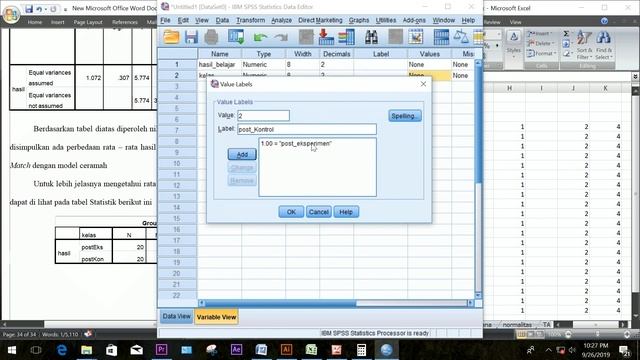Image resolution: width=640 pixels, height=360 pixels.
Task: Open Format dropdown in Excel ribbon
Action: (541, 53)
